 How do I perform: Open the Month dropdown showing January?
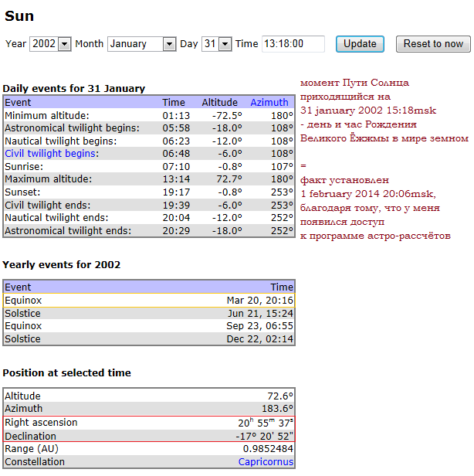click(x=141, y=44)
